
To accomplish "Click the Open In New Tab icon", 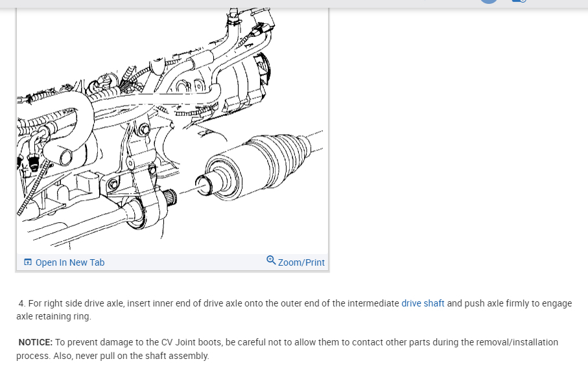I will tap(28, 262).
